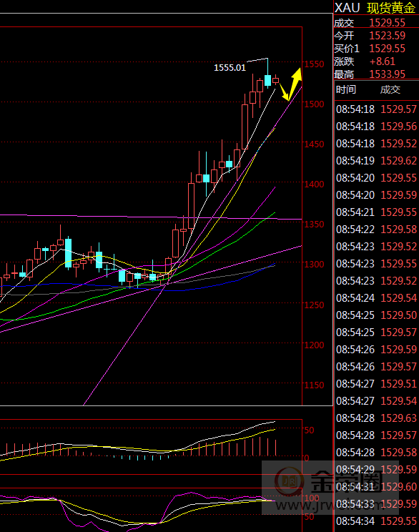Screen dimensions: 419x532
Task: Select the 08:54:26 tick priced 1529.57
Action: [376, 367]
